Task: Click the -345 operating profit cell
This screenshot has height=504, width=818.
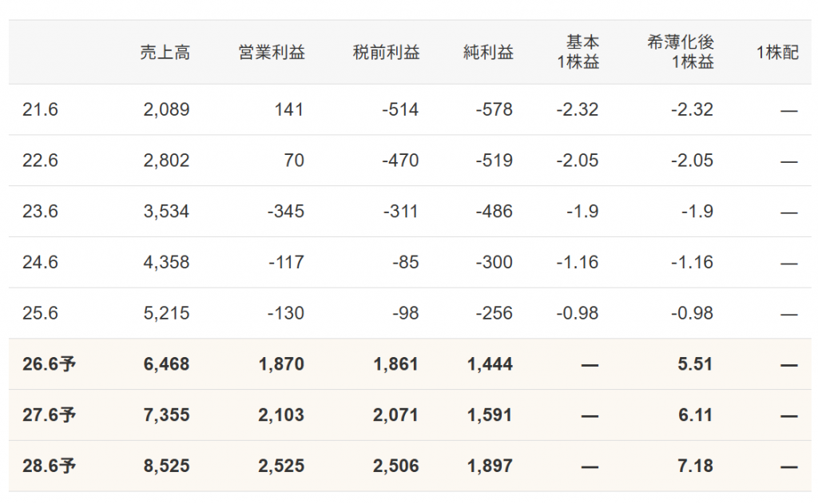Action: (x=285, y=212)
